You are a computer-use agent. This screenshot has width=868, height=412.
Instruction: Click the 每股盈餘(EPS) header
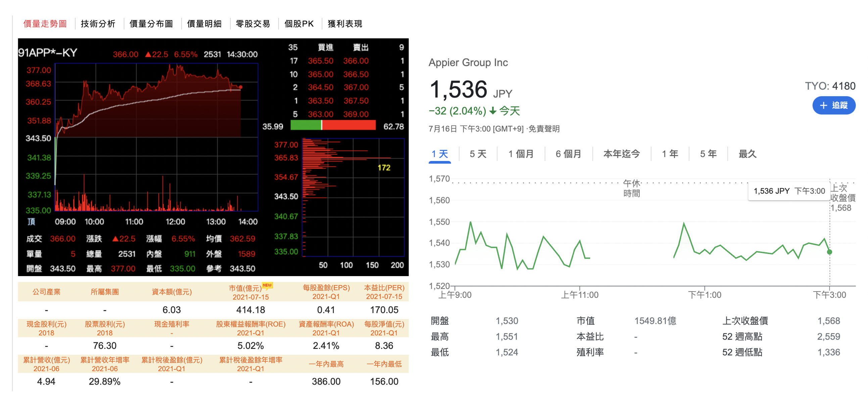pyautogui.click(x=326, y=292)
